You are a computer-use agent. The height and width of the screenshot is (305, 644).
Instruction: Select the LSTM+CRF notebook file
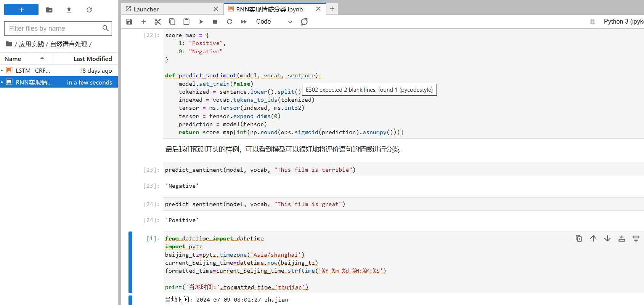click(59, 70)
